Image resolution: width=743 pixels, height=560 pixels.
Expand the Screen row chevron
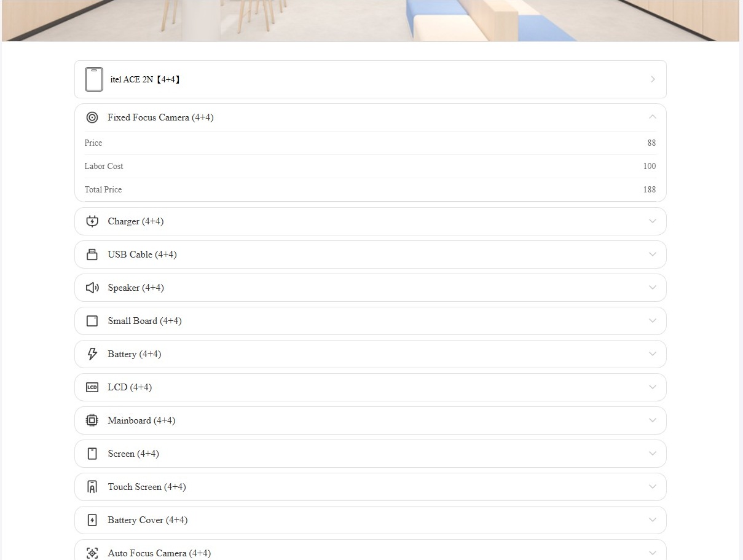[653, 454]
